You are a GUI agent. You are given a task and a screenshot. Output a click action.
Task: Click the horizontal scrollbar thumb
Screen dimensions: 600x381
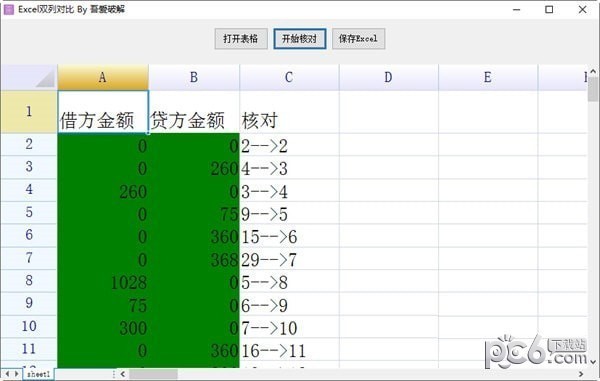coord(153,374)
